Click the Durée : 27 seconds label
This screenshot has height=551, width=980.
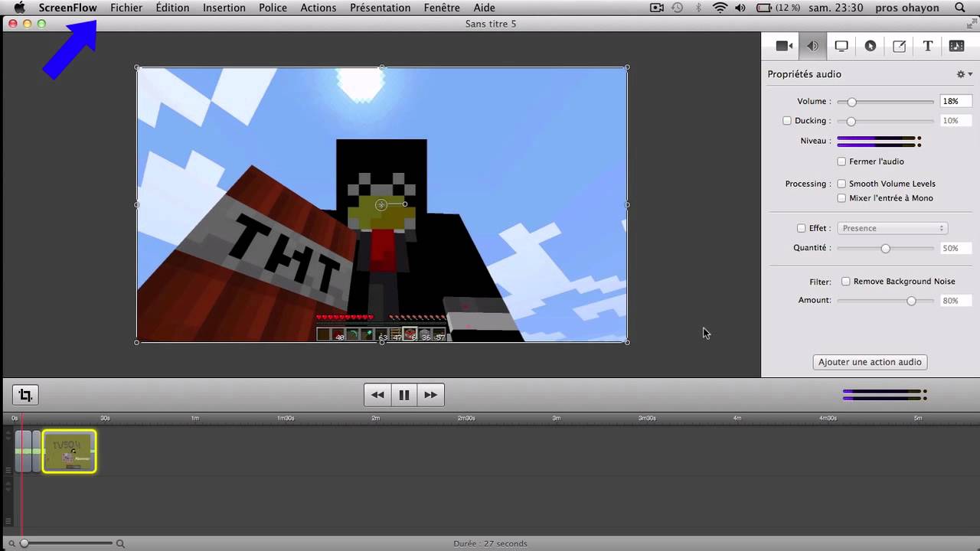(490, 543)
